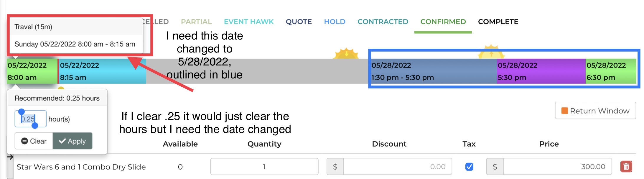This screenshot has height=179, width=644.
Task: Select the COMPLETE status tab
Action: [x=498, y=22]
